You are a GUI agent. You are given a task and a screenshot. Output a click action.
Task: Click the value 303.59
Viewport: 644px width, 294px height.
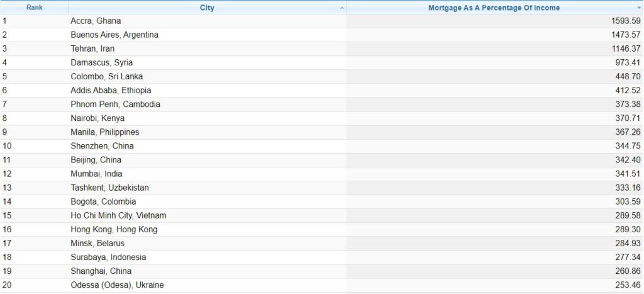point(628,201)
